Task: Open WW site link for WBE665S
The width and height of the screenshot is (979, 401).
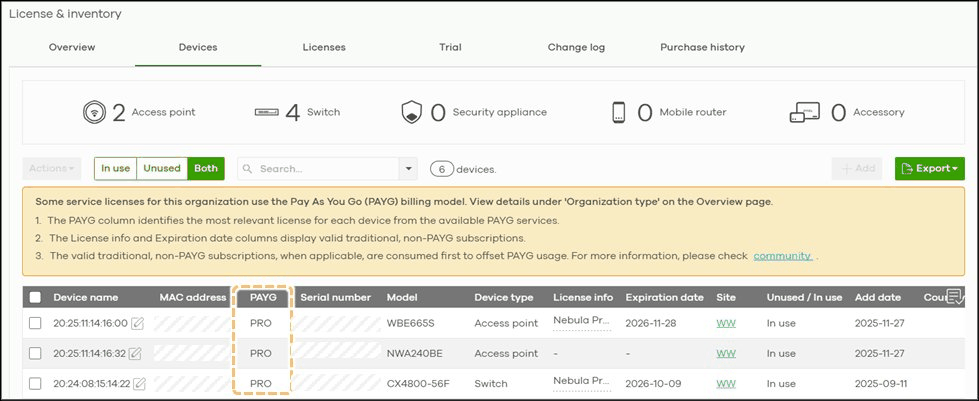Action: 726,324
